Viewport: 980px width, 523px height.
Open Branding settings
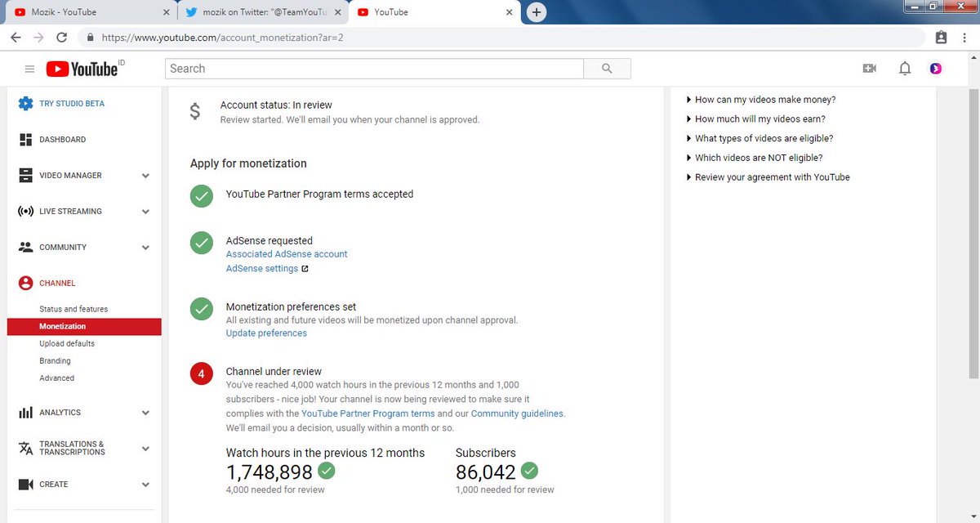click(55, 361)
